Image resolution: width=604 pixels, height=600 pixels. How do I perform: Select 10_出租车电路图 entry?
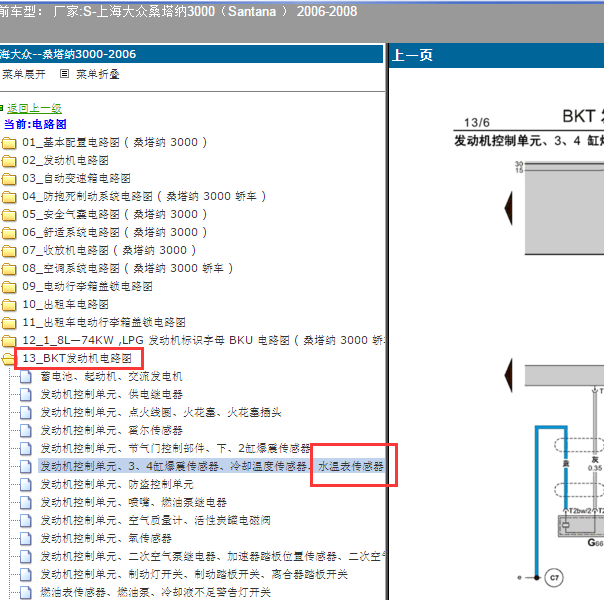[65, 305]
